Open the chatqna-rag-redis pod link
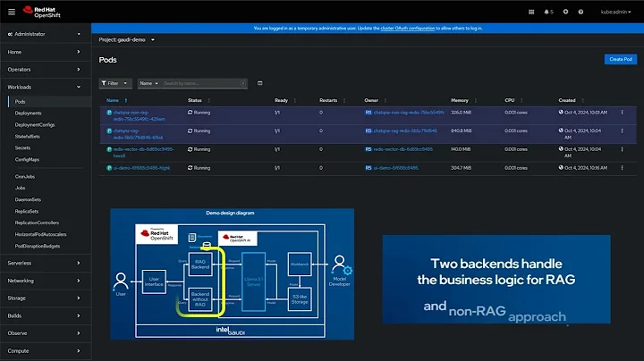Image resolution: width=644 pixels, height=361 pixels. [x=138, y=134]
